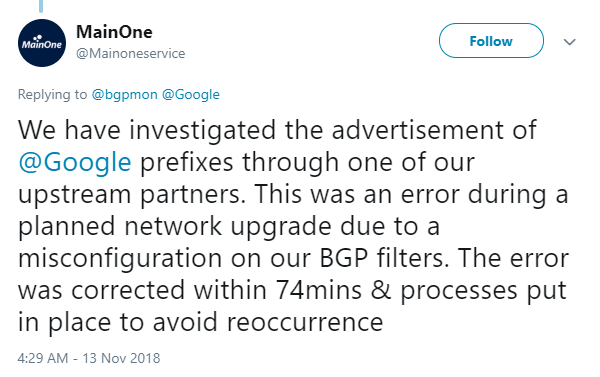Click the phrase 'BGP filters' in tweet

pyautogui.click(x=384, y=258)
